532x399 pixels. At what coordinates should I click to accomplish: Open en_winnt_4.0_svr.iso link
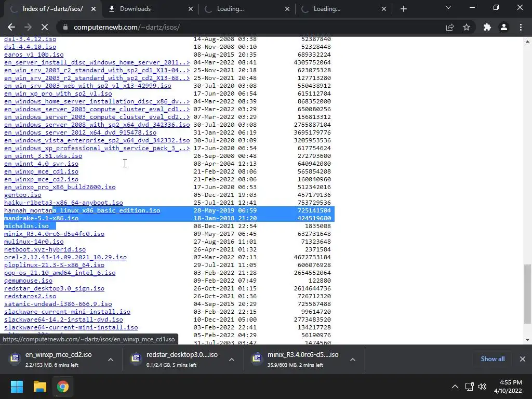pyautogui.click(x=41, y=164)
